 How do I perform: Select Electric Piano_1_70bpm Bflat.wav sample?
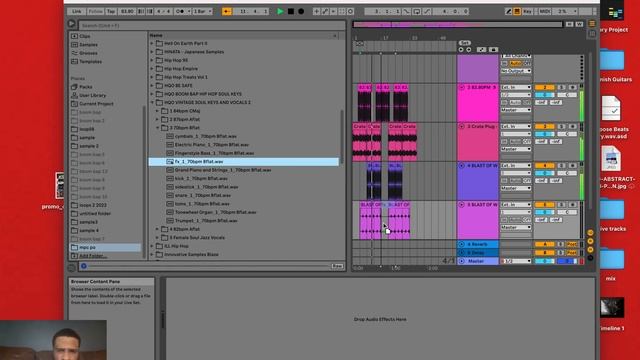click(211, 145)
